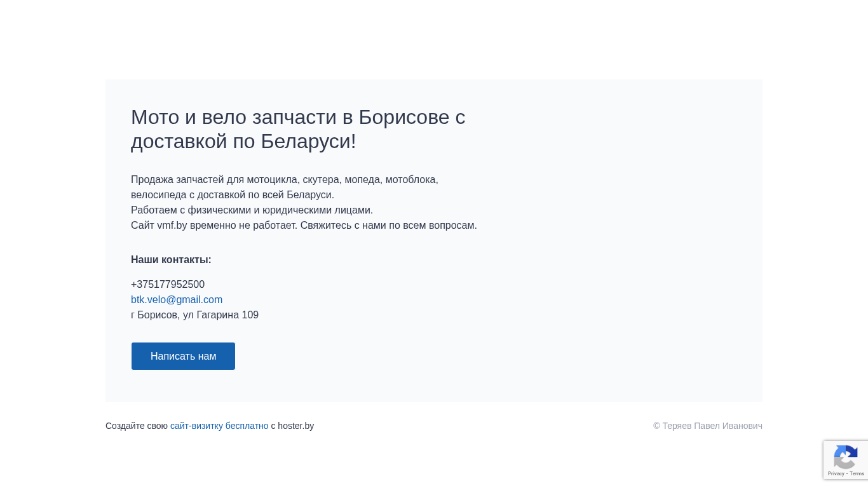This screenshot has height=488, width=868.
Task: Click the reCAPTCHA logo icon
Action: [846, 457]
